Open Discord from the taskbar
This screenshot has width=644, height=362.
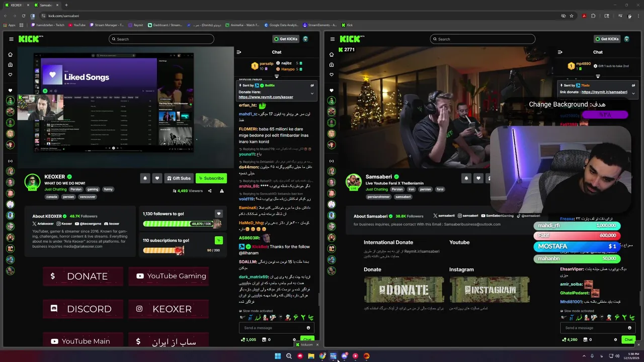click(x=344, y=356)
